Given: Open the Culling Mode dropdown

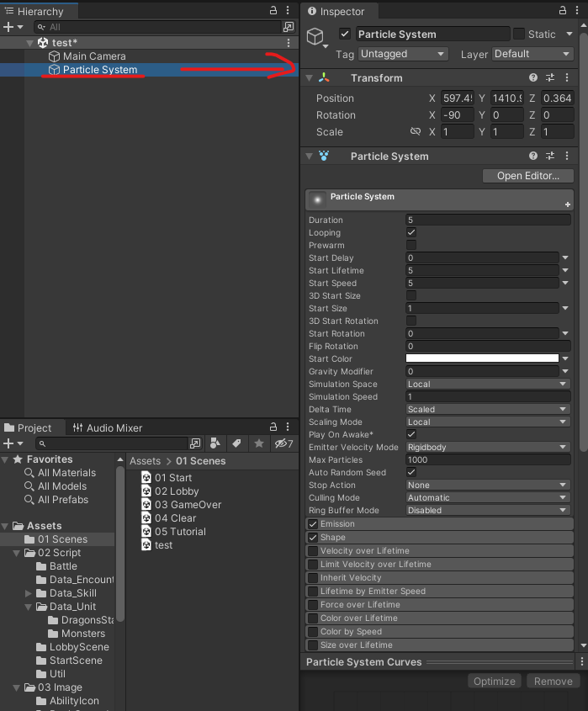Looking at the screenshot, I should (x=488, y=498).
